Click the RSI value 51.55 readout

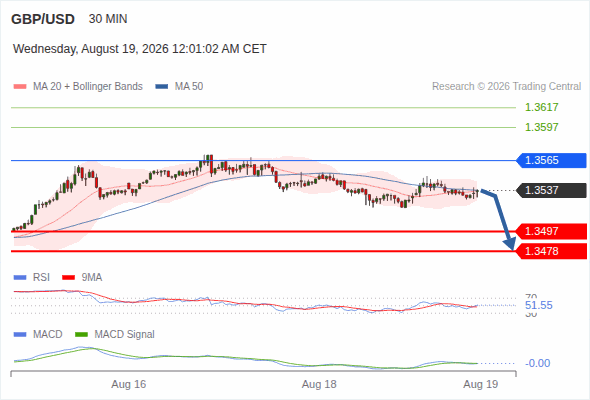pos(539,305)
